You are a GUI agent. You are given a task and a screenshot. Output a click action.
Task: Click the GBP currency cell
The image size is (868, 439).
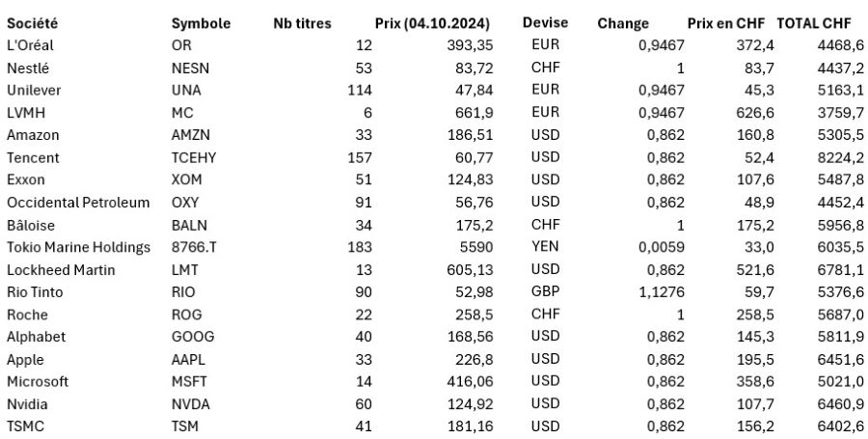coord(545,291)
